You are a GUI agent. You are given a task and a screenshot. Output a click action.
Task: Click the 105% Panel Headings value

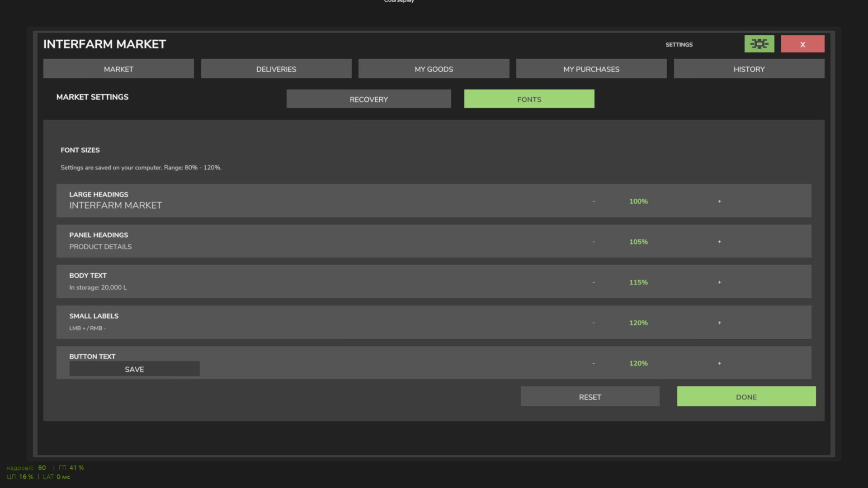(638, 242)
